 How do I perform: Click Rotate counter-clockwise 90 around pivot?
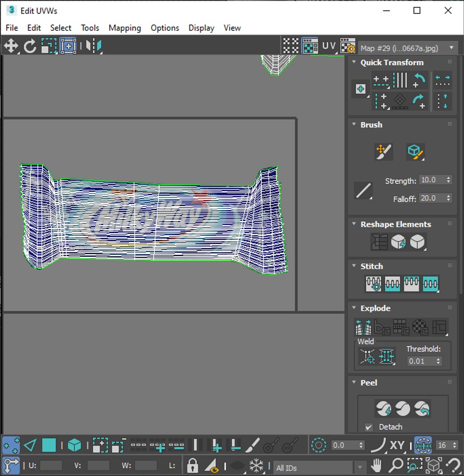[x=419, y=80]
